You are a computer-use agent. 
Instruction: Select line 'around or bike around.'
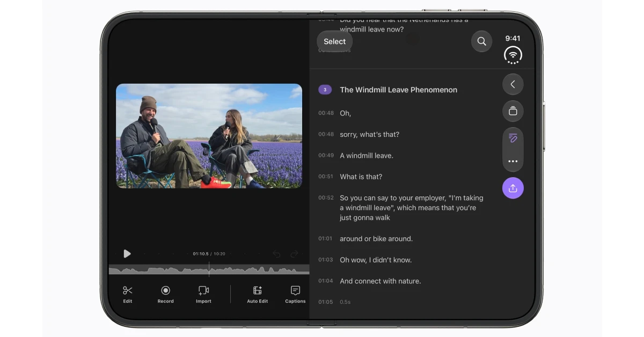click(376, 239)
